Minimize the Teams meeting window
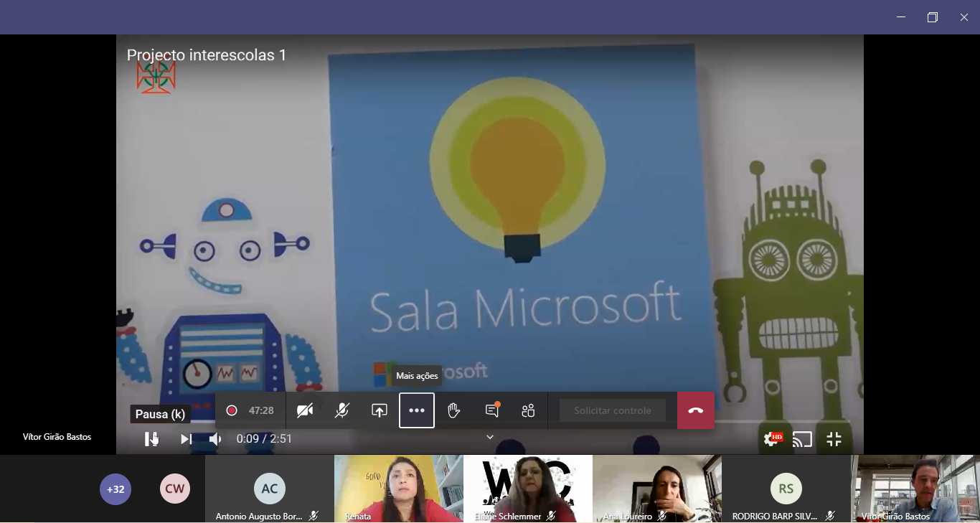The width and height of the screenshot is (980, 523). point(901,17)
